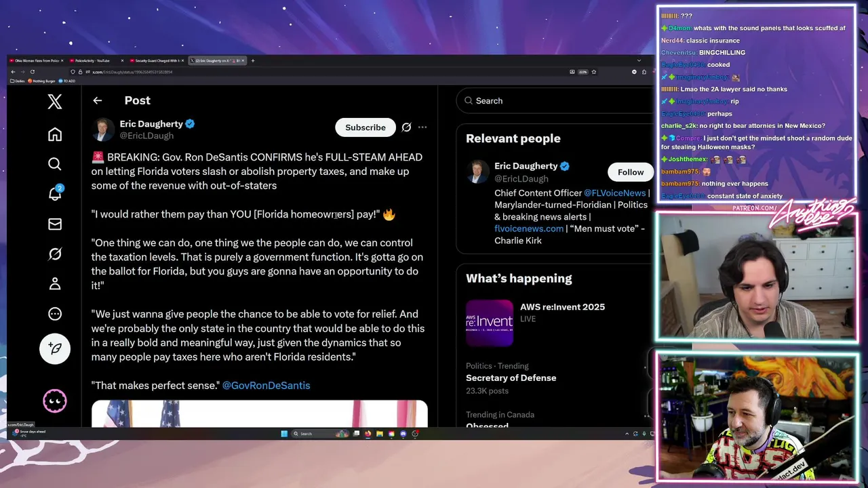This screenshot has width=868, height=488.
Task: Open Notifications bell icon
Action: point(55,194)
